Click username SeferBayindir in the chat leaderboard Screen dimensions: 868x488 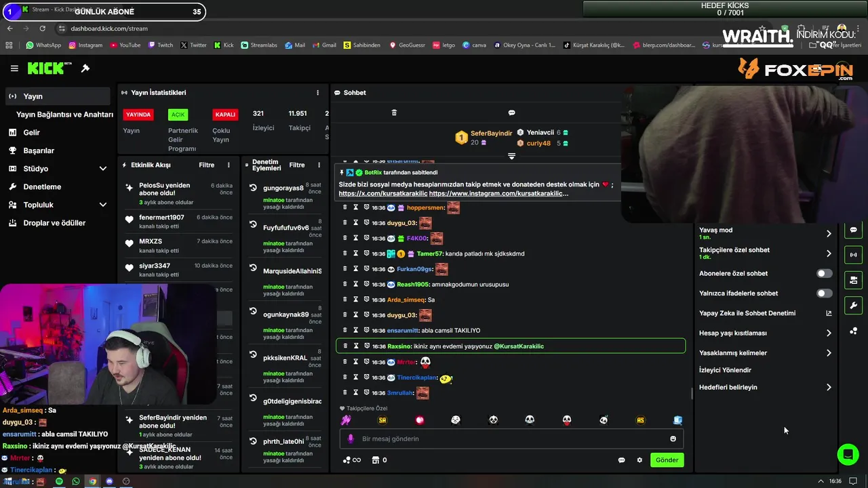pos(491,134)
